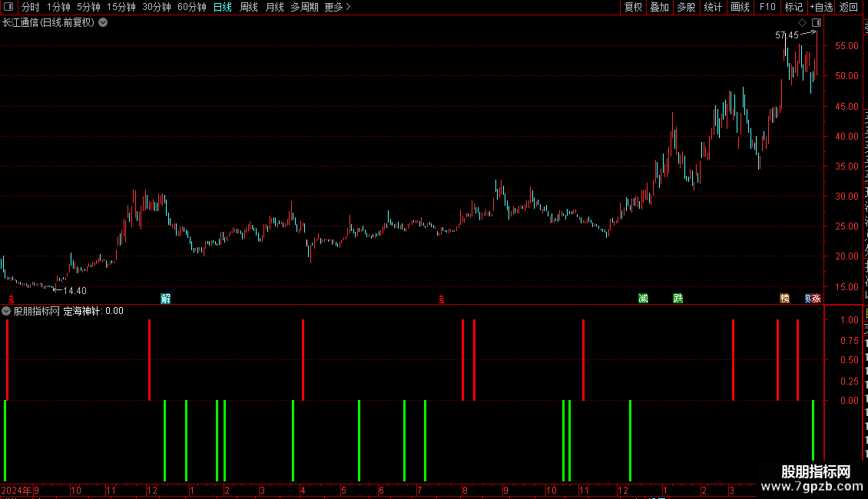Click the 复权 button
This screenshot has width=868, height=499.
pos(633,7)
